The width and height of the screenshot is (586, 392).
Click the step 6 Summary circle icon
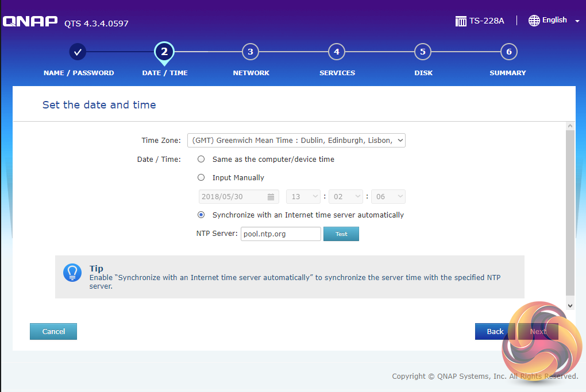508,52
